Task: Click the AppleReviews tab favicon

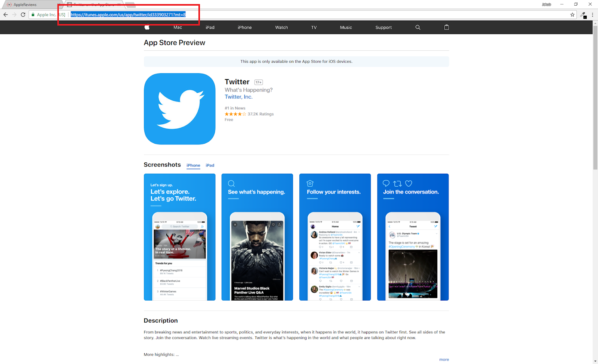Action: pyautogui.click(x=9, y=4)
